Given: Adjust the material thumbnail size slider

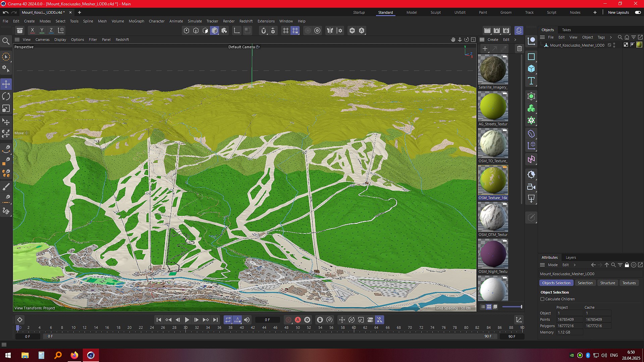Looking at the screenshot, I should [x=512, y=307].
